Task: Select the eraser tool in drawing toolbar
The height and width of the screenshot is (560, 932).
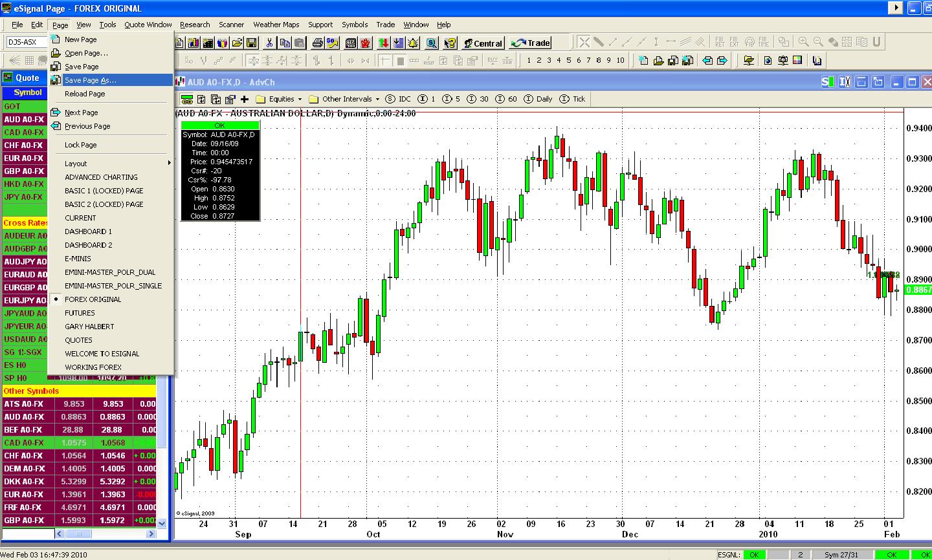Action: click(x=833, y=42)
